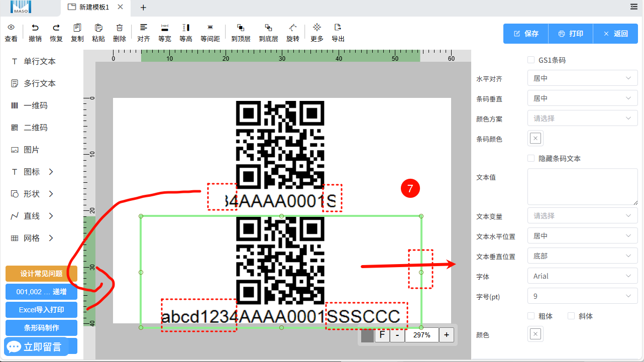644x362 pixels.
Task: Open the 字号(pt) size dropdown
Action: 583,296
